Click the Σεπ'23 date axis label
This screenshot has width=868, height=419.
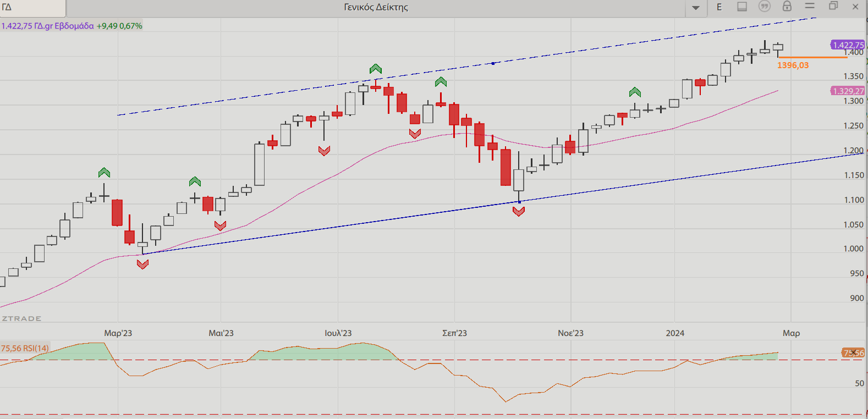click(x=455, y=333)
